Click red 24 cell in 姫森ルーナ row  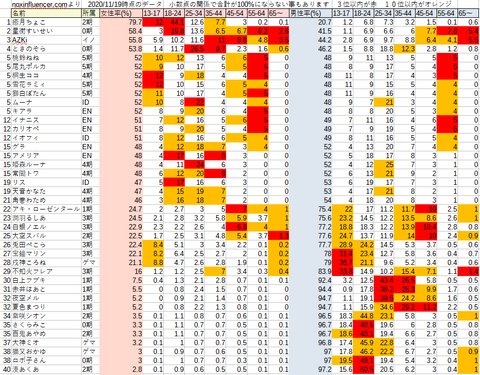pyautogui.click(x=195, y=164)
